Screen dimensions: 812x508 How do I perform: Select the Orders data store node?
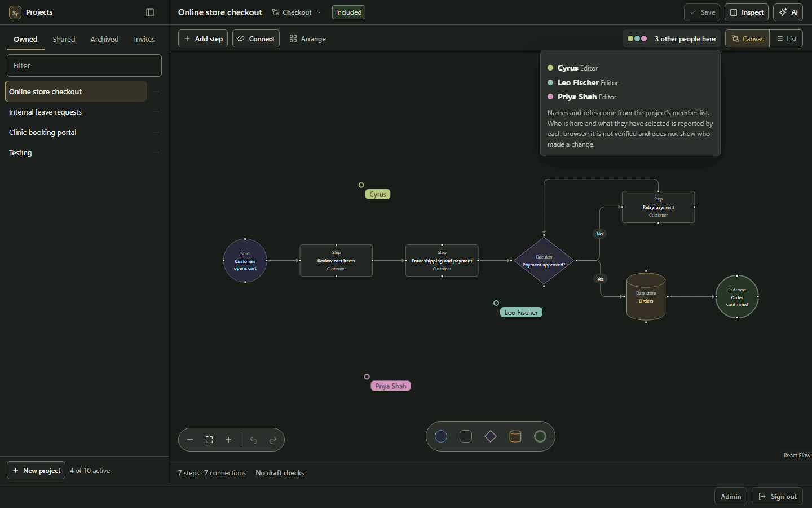tap(646, 297)
